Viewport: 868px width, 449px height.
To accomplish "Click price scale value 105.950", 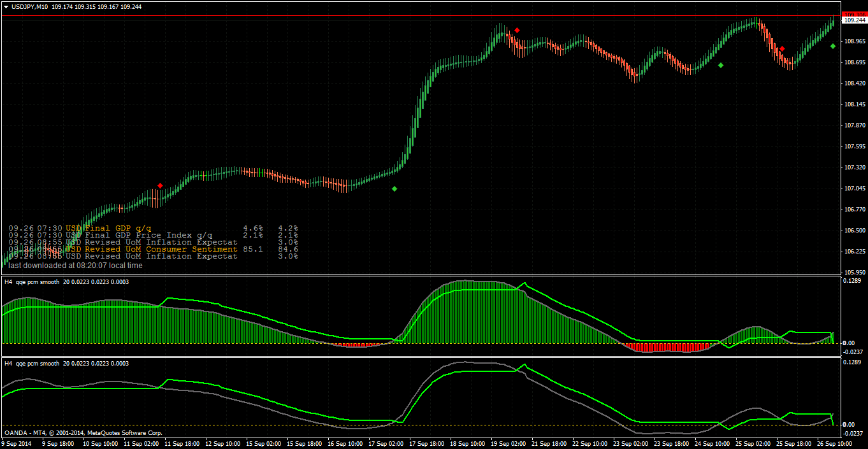I will [x=854, y=272].
